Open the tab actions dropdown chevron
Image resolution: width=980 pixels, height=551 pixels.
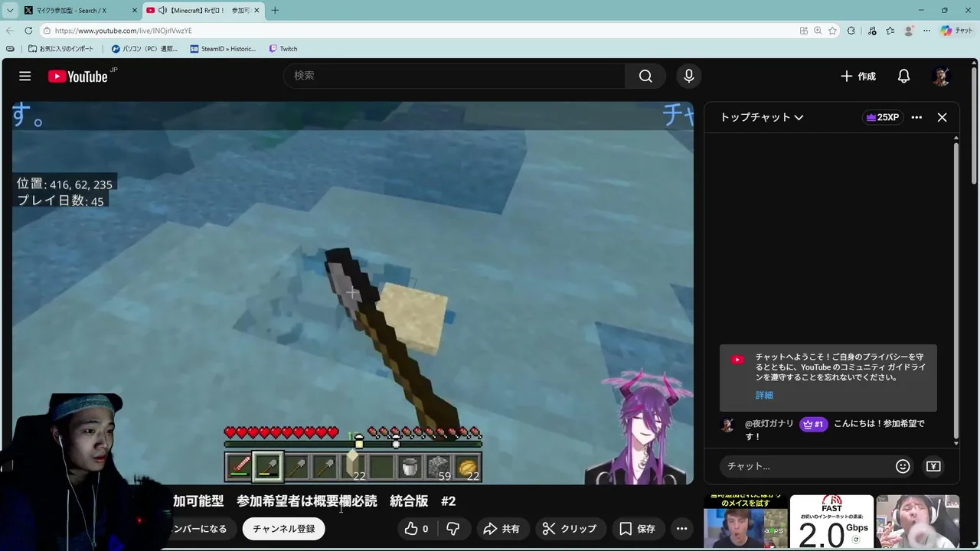[10, 10]
